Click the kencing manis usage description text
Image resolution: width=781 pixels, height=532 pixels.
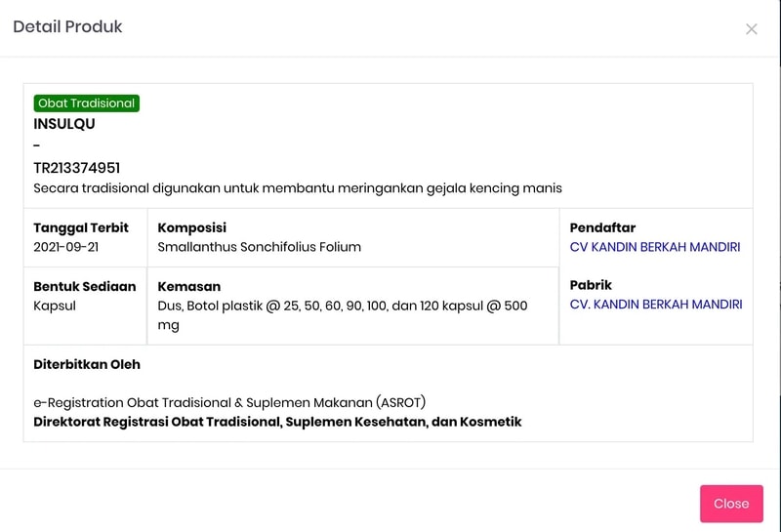point(298,187)
